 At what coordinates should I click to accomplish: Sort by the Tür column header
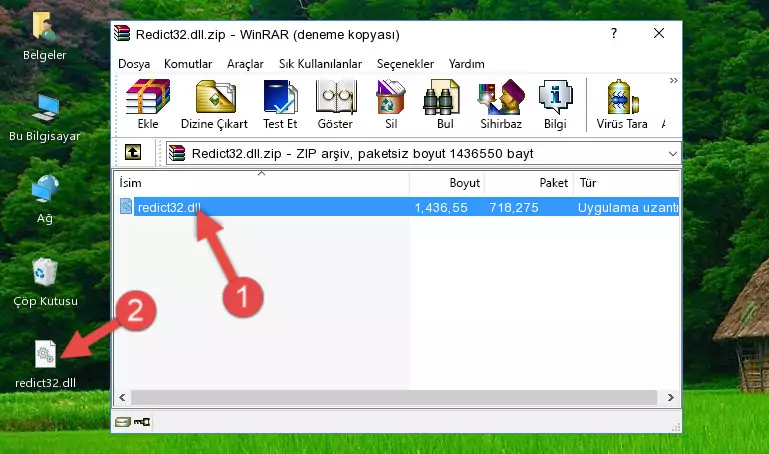coord(626,183)
